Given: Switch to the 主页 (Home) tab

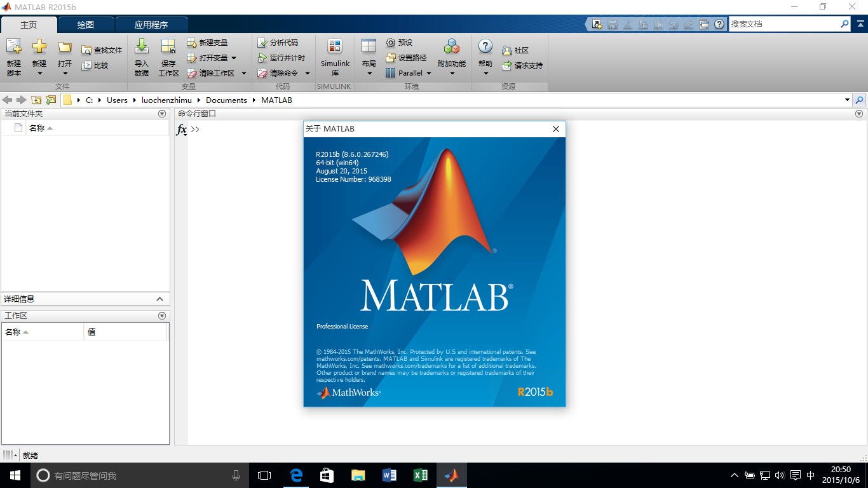Looking at the screenshot, I should pos(29,25).
